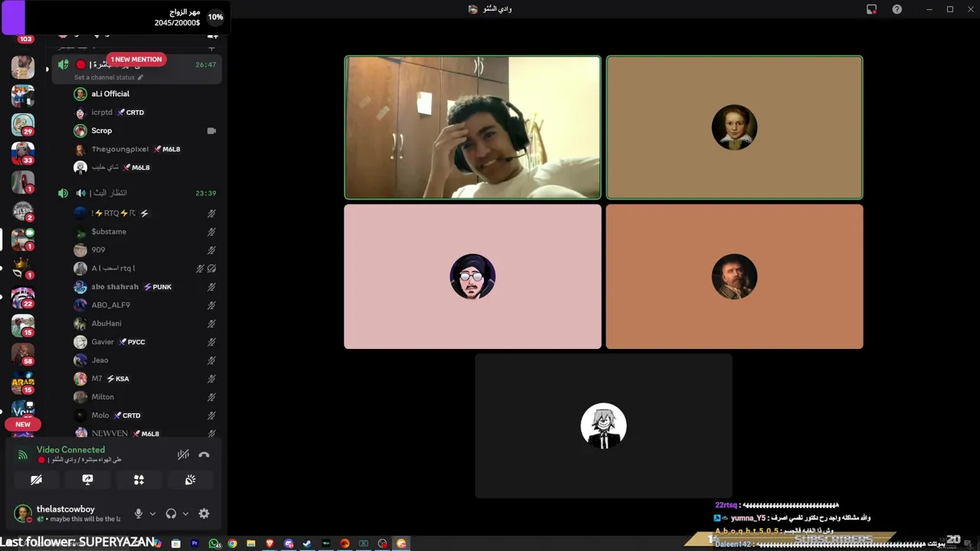The image size is (980, 551).
Task: Select شاي حليب voice participant
Action: pos(138,168)
